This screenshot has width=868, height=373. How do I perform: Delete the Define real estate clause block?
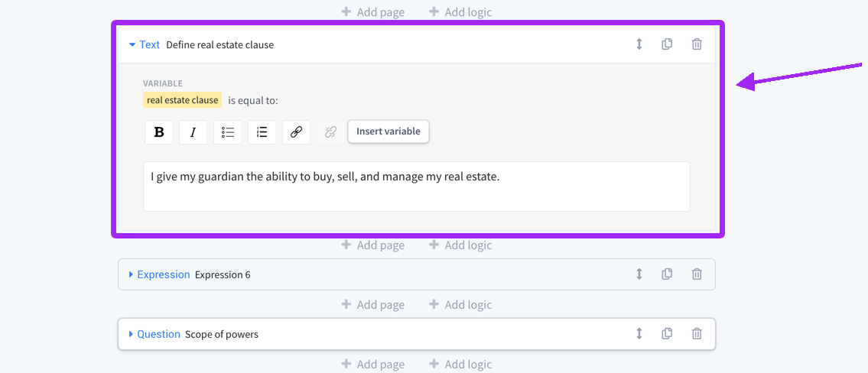[697, 44]
